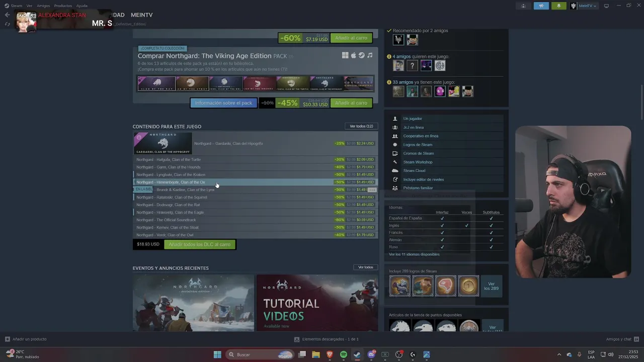Click 'Ver todos' events button
Viewport: 644px width, 362px height.
pyautogui.click(x=366, y=267)
